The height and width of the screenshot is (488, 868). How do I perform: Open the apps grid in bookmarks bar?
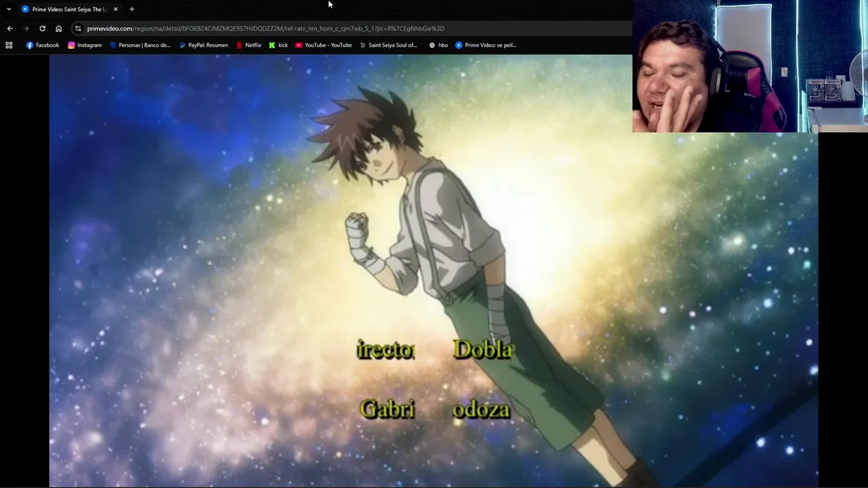tap(9, 45)
